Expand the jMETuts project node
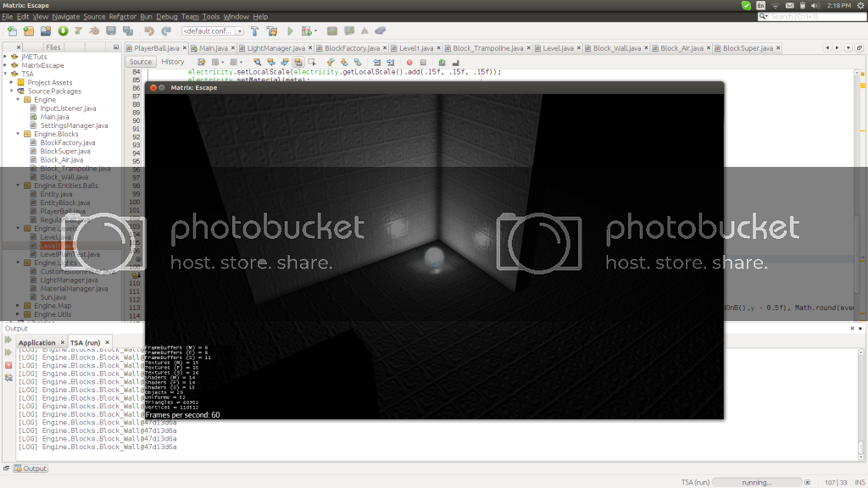Screen dimensions: 868x488 pos(7,57)
